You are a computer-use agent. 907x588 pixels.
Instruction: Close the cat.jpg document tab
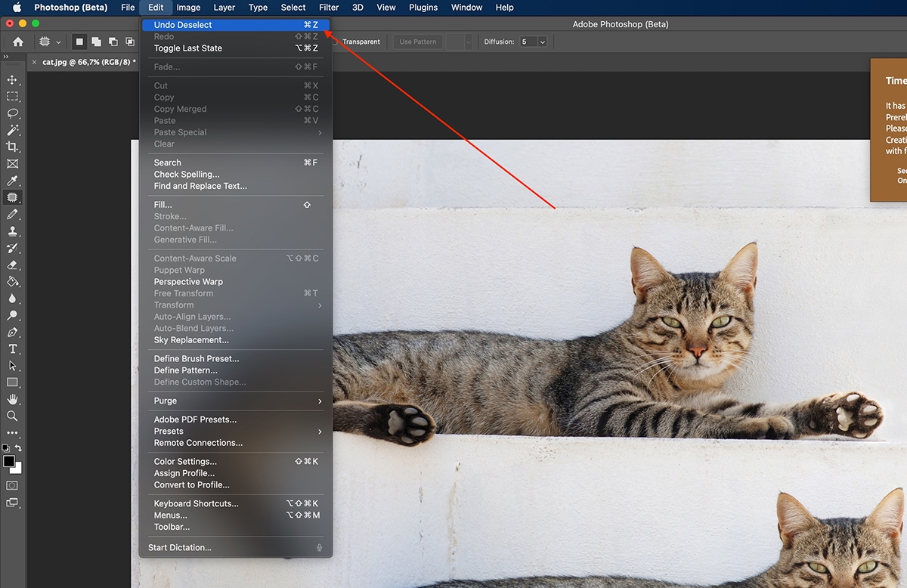(33, 62)
